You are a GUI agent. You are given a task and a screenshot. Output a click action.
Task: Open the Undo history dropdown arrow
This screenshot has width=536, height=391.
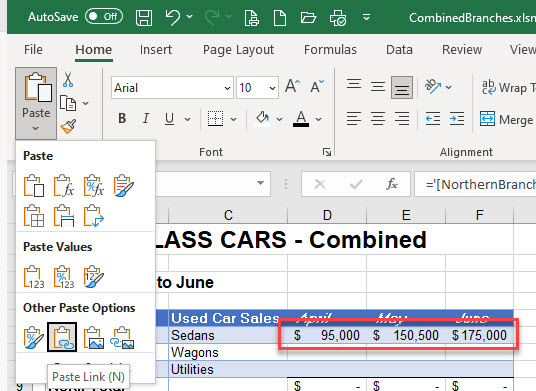190,16
